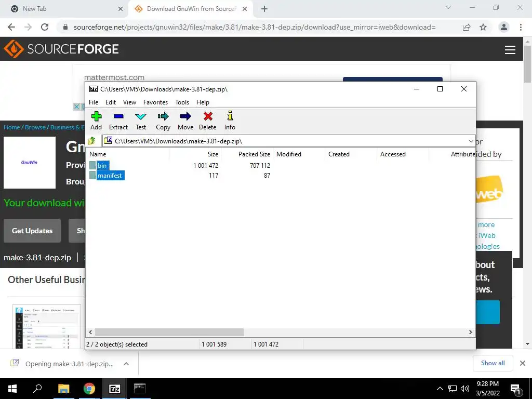Image resolution: width=532 pixels, height=399 pixels.
Task: Open the Help menu
Action: (x=203, y=102)
